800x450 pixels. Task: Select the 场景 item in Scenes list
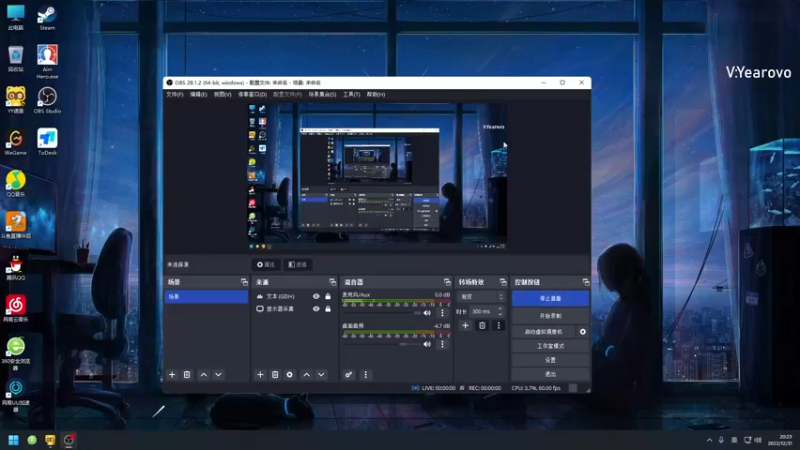[206, 296]
